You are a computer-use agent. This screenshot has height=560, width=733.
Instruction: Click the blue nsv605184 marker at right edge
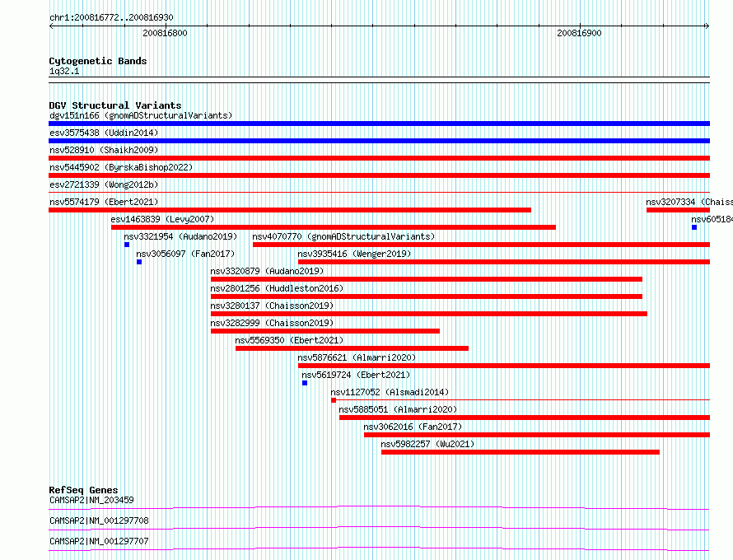pyautogui.click(x=694, y=227)
